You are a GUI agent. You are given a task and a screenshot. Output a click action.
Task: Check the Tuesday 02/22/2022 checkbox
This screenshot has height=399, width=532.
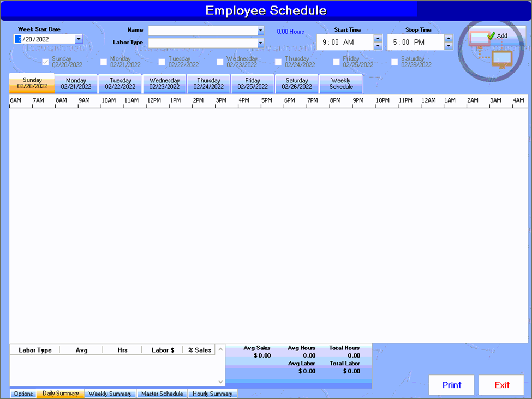pyautogui.click(x=162, y=62)
